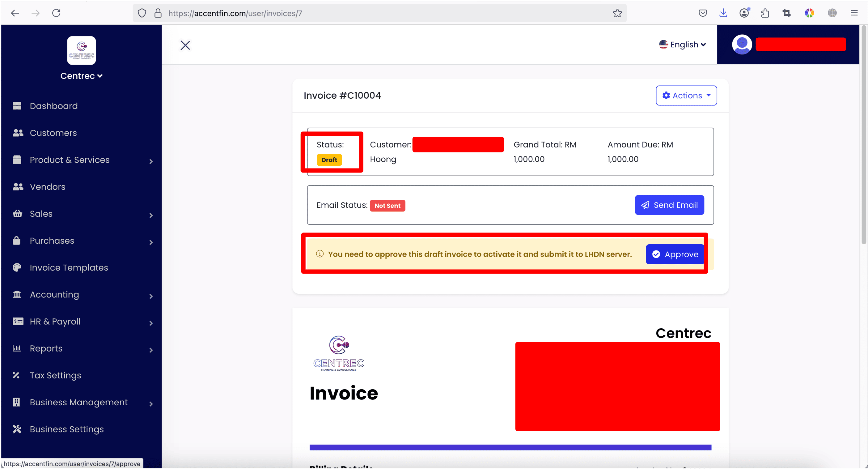Screen dimensions: 868x469
Task: Expand the Actions dropdown
Action: 686,96
